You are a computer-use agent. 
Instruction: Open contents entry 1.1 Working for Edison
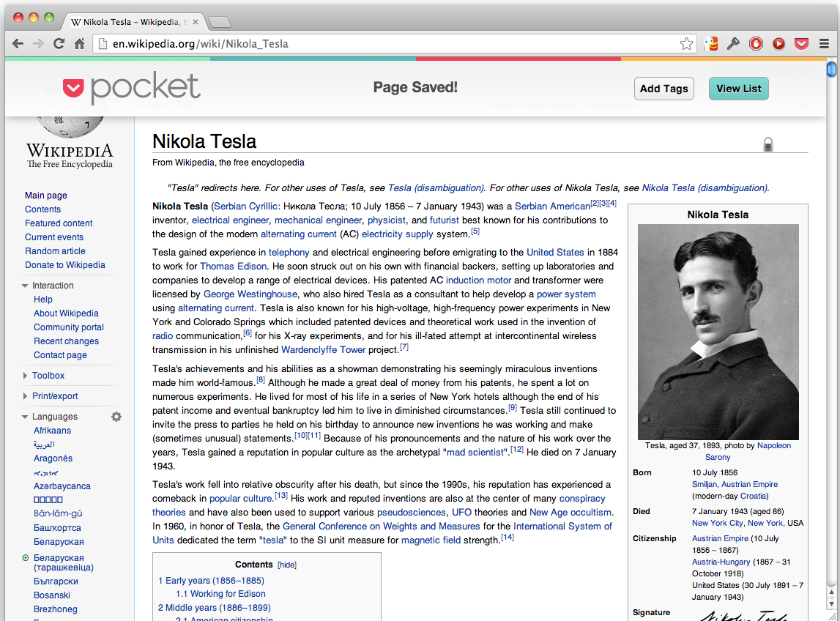click(x=220, y=594)
